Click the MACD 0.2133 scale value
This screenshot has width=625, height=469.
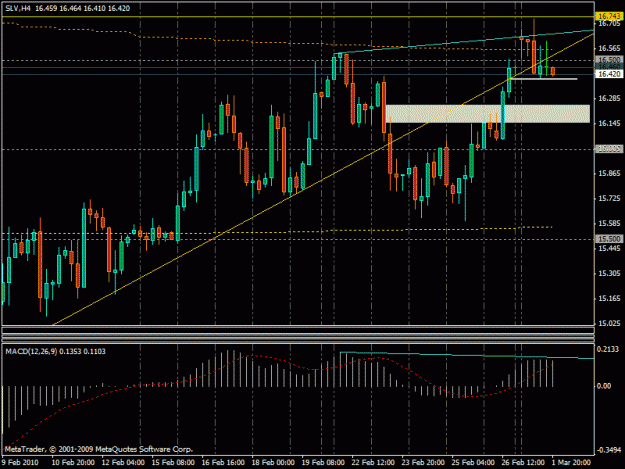pyautogui.click(x=608, y=349)
